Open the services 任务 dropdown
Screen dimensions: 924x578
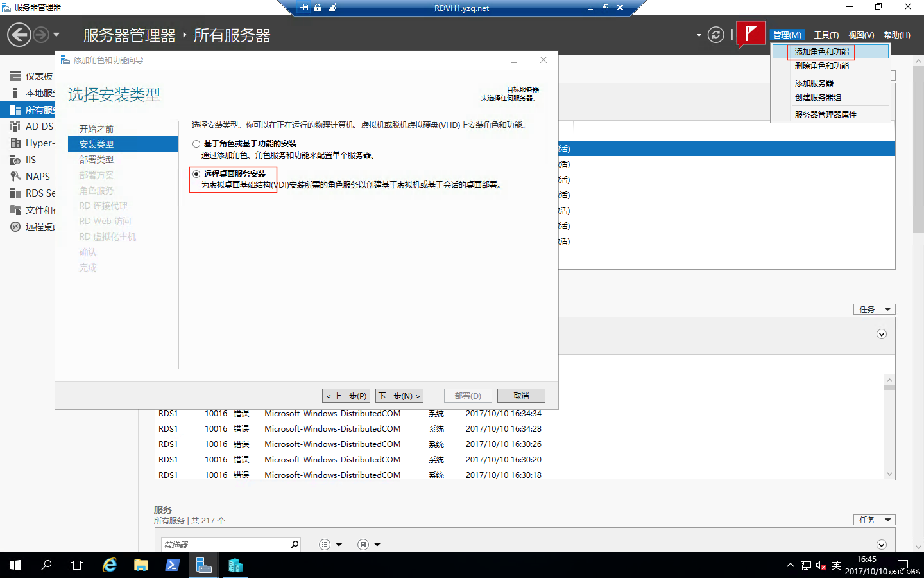point(874,520)
